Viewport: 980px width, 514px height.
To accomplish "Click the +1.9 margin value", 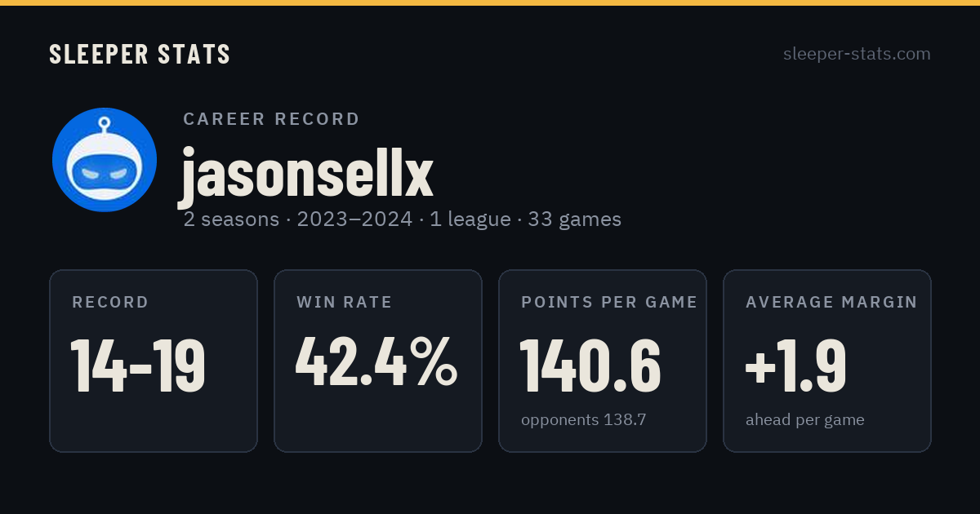I will coord(796,366).
